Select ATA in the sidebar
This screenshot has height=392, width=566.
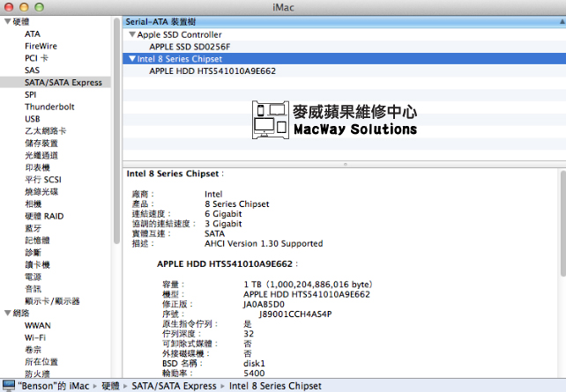pos(33,33)
